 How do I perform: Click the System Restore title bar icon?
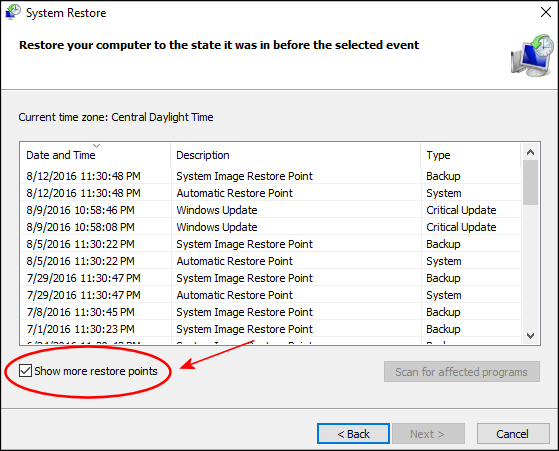(13, 12)
